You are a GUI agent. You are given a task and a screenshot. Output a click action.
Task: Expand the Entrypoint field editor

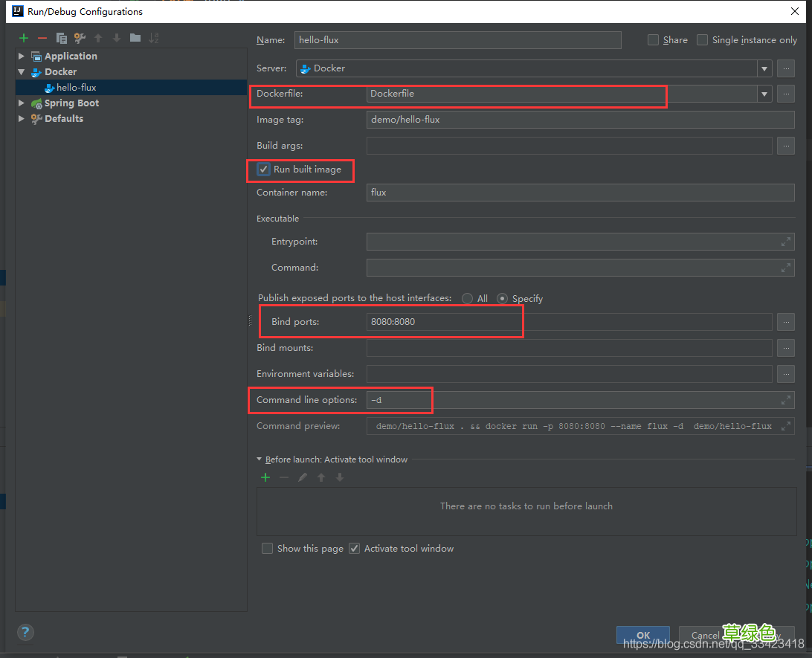coord(785,242)
